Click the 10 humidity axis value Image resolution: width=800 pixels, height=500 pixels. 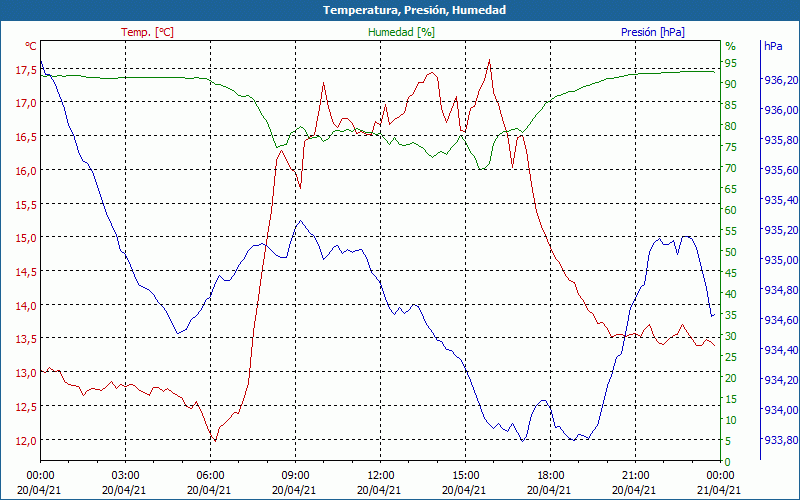click(731, 420)
